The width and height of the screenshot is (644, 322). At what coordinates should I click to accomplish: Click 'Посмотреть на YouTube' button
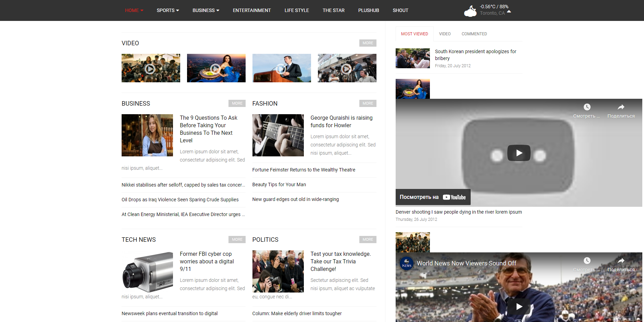click(433, 197)
